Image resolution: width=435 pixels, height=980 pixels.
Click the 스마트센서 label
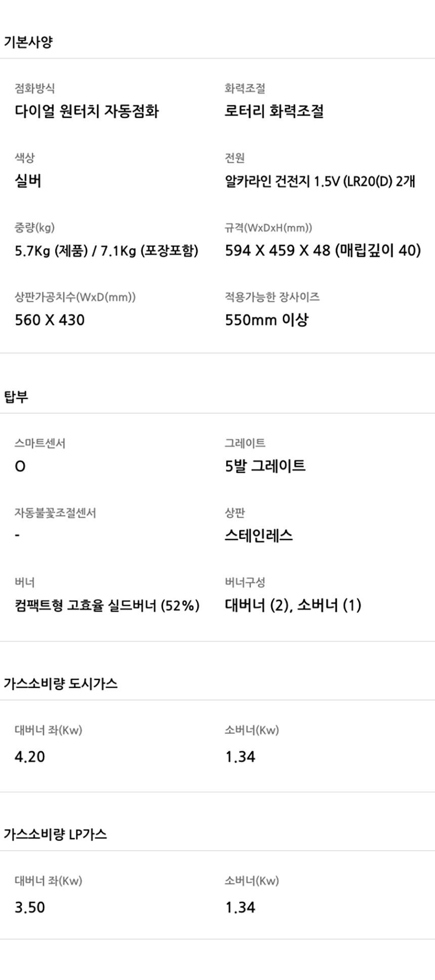40,443
